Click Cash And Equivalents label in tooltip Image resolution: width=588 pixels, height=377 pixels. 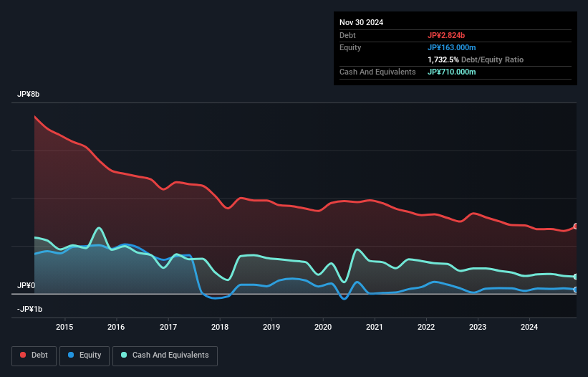click(x=377, y=72)
